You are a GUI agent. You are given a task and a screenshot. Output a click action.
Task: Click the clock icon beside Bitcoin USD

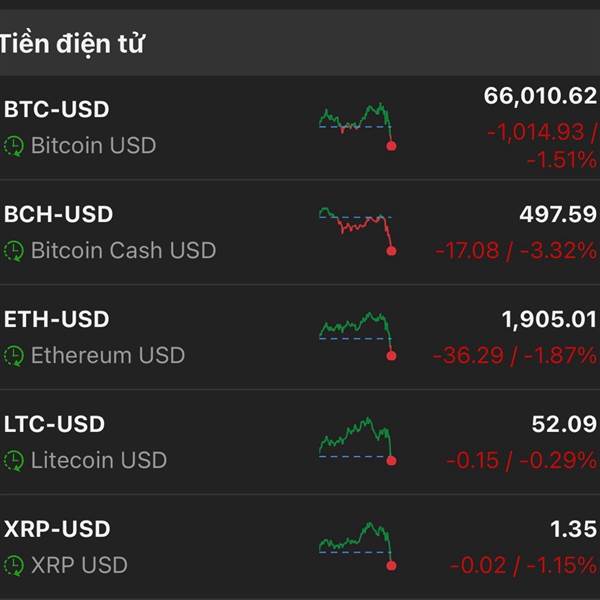(x=14, y=146)
